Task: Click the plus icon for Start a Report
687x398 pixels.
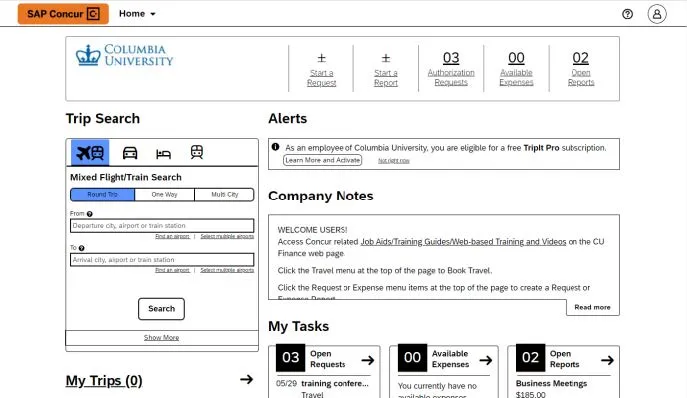Action: click(386, 58)
